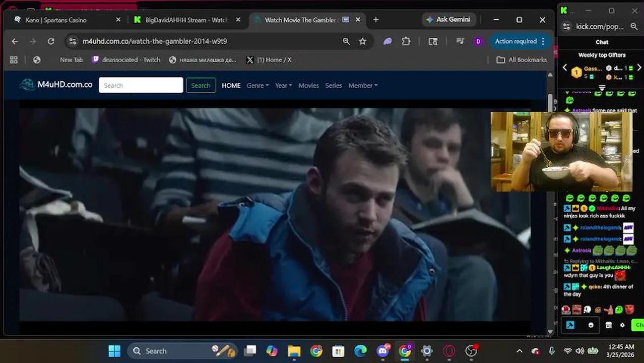The height and width of the screenshot is (363, 644).
Task: Go back to the previous page
Action: [x=15, y=41]
